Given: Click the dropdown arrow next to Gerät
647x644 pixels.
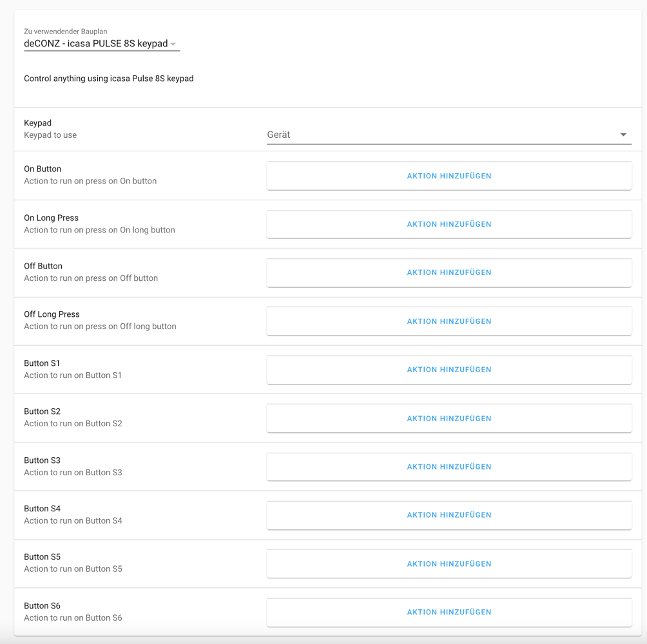Looking at the screenshot, I should point(623,135).
